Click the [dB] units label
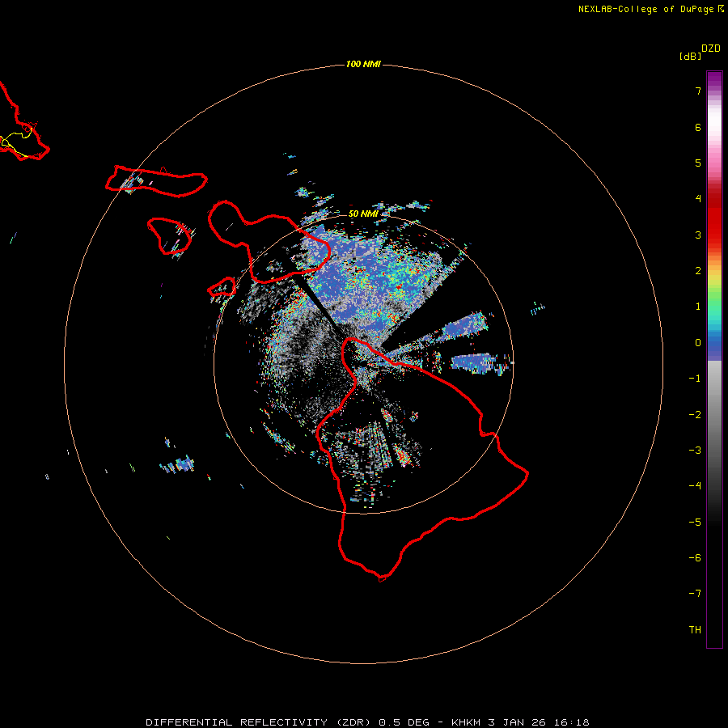The height and width of the screenshot is (728, 728). tap(690, 56)
